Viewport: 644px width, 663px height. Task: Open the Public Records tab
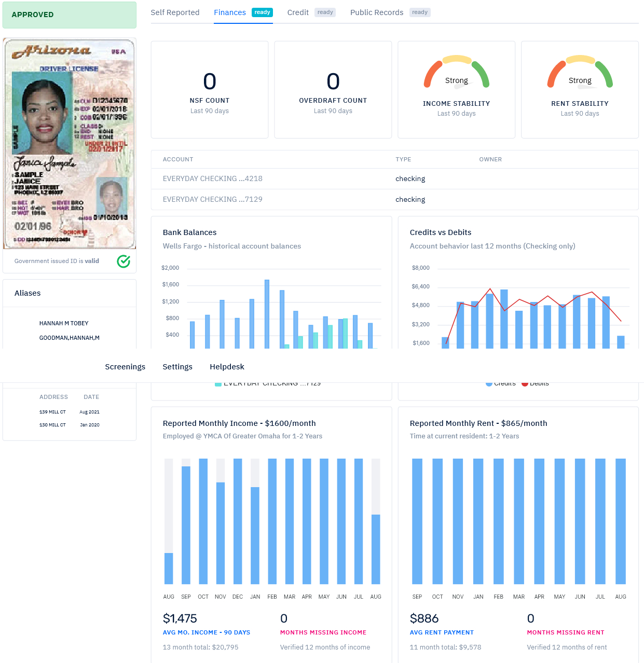click(377, 12)
